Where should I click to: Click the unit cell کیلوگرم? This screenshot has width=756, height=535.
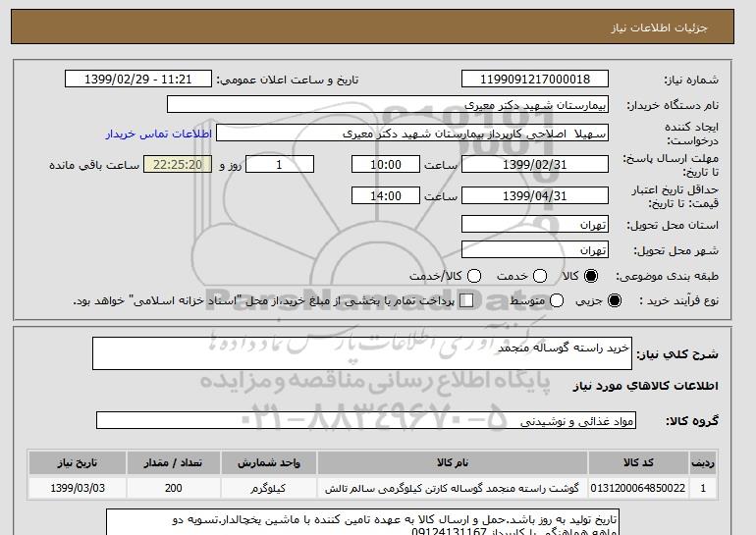269,488
